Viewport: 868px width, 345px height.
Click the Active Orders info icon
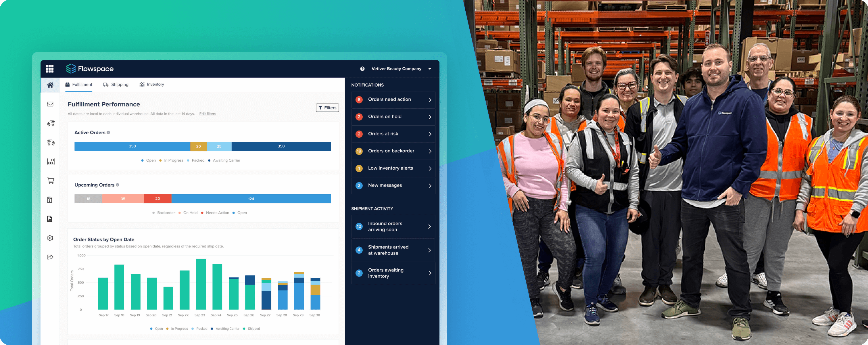point(109,133)
